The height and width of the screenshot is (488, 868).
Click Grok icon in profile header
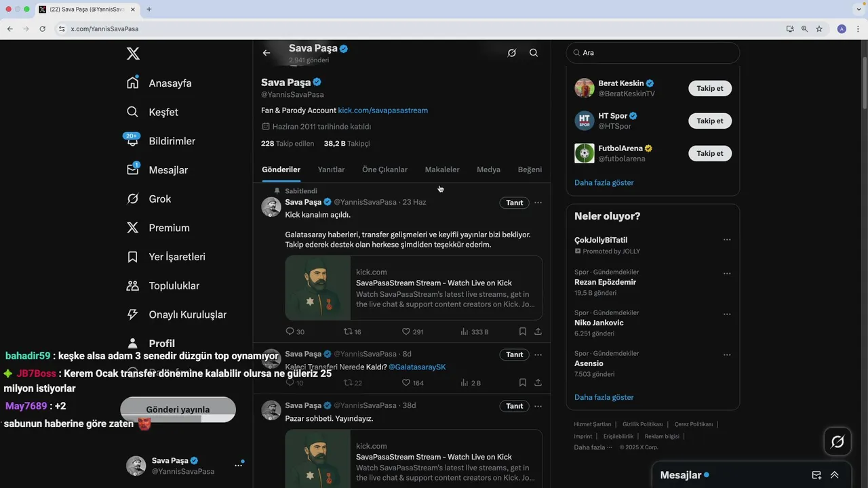(512, 53)
